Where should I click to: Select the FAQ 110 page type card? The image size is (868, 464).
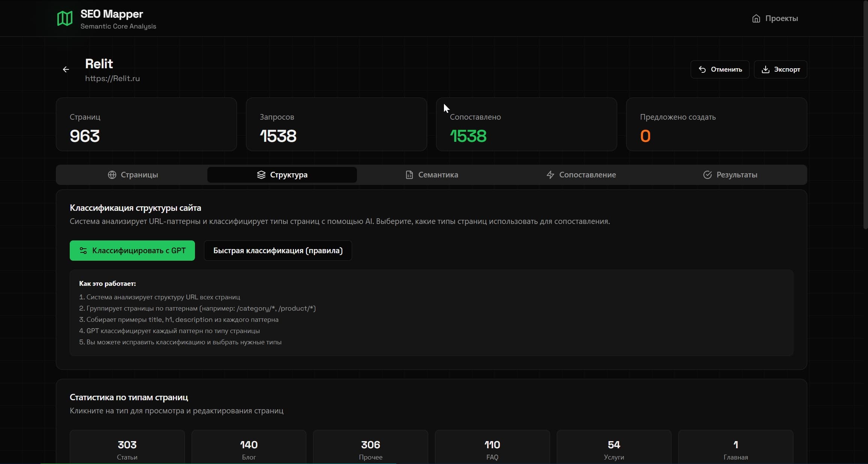[x=492, y=448]
